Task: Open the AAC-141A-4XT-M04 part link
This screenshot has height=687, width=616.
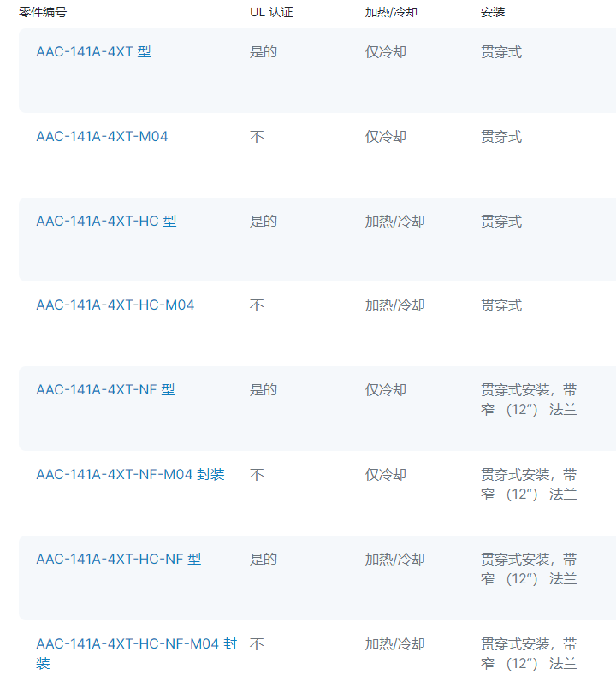Action: click(102, 137)
